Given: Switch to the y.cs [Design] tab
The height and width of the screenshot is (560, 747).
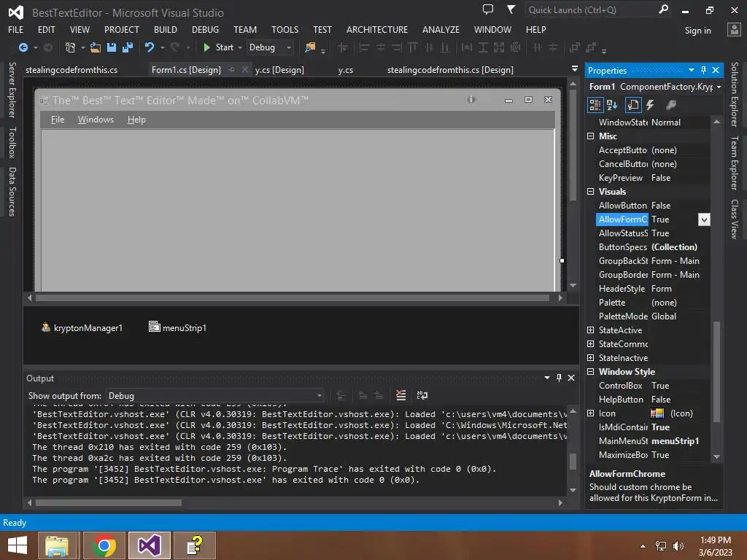Looking at the screenshot, I should (279, 69).
